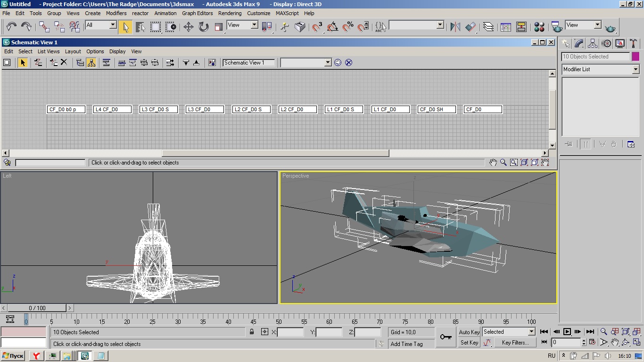644x362 pixels.
Task: Switch to the Hierarchy panel icon
Action: (593, 44)
